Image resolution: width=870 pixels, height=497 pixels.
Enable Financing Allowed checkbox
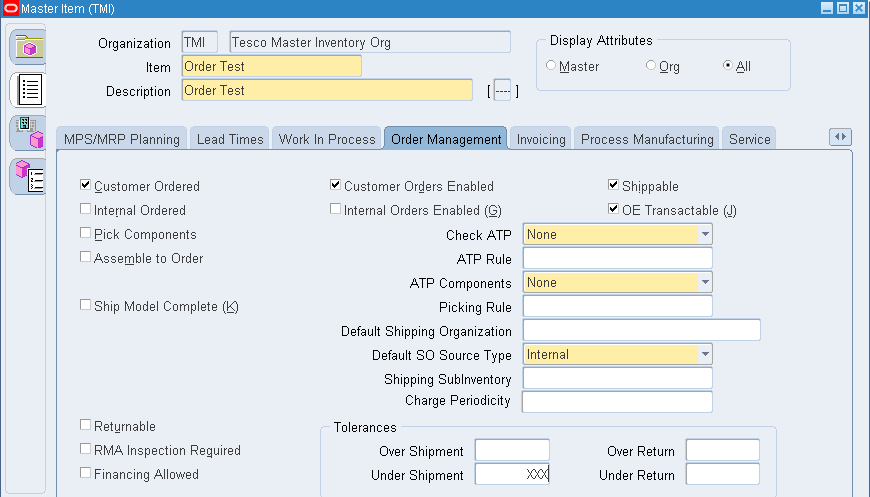click(x=85, y=473)
